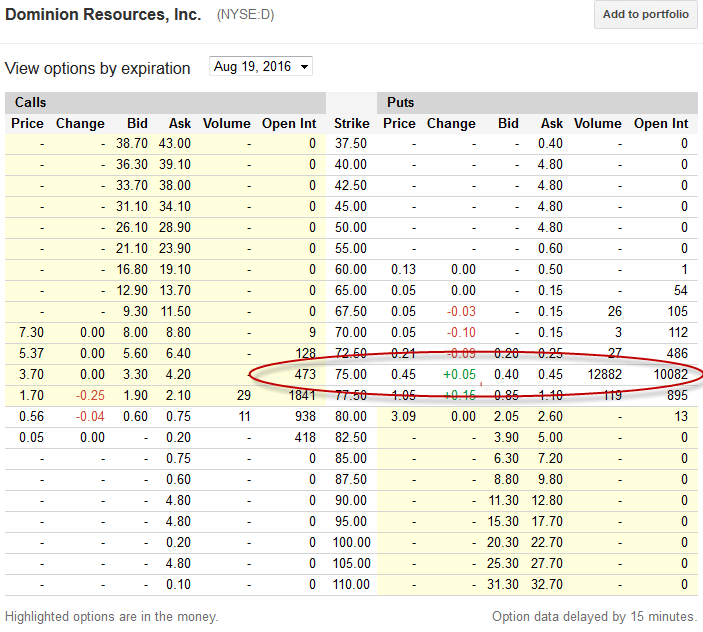Click the Strike column header
This screenshot has height=632, width=703.
tap(352, 123)
